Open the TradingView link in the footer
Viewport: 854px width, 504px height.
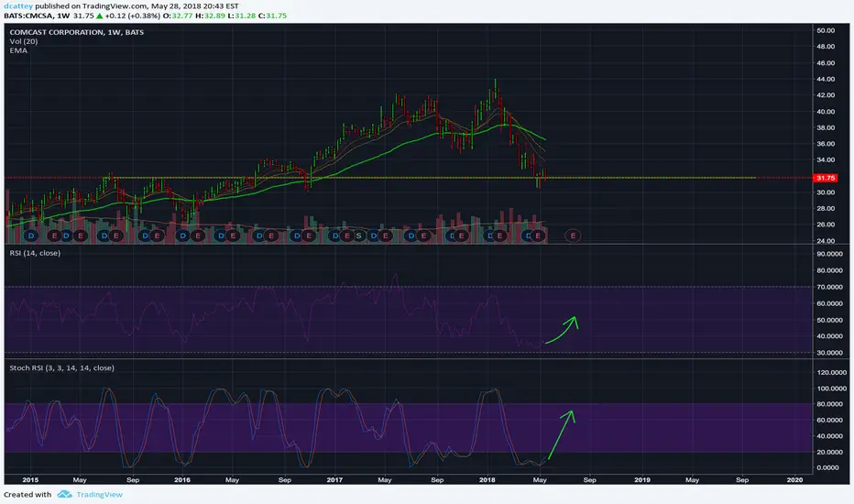[99, 495]
